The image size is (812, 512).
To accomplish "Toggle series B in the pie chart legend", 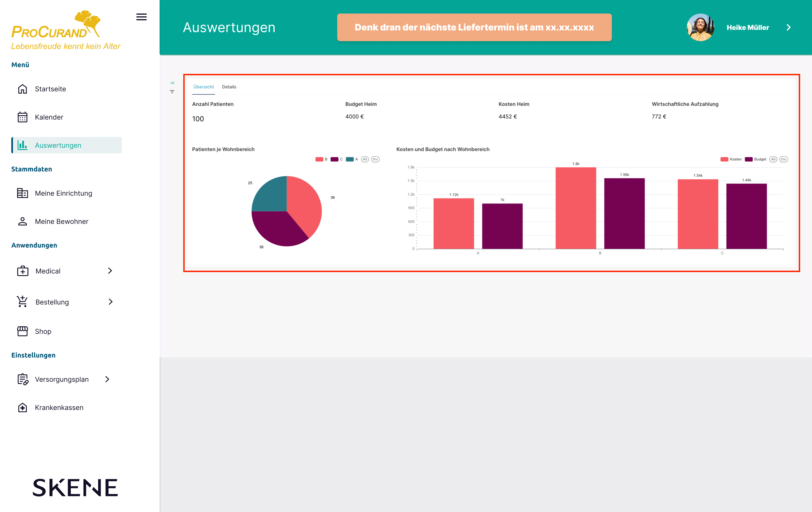I will point(320,159).
